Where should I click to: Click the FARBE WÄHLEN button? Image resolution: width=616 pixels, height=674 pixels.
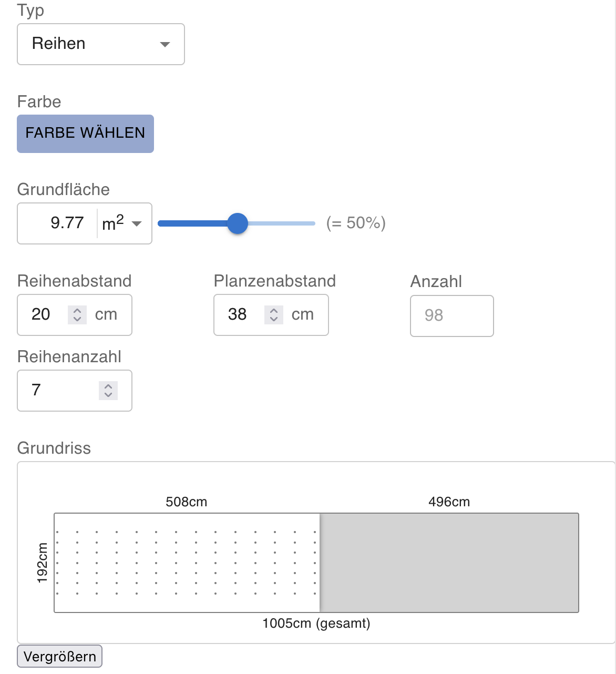pos(85,134)
